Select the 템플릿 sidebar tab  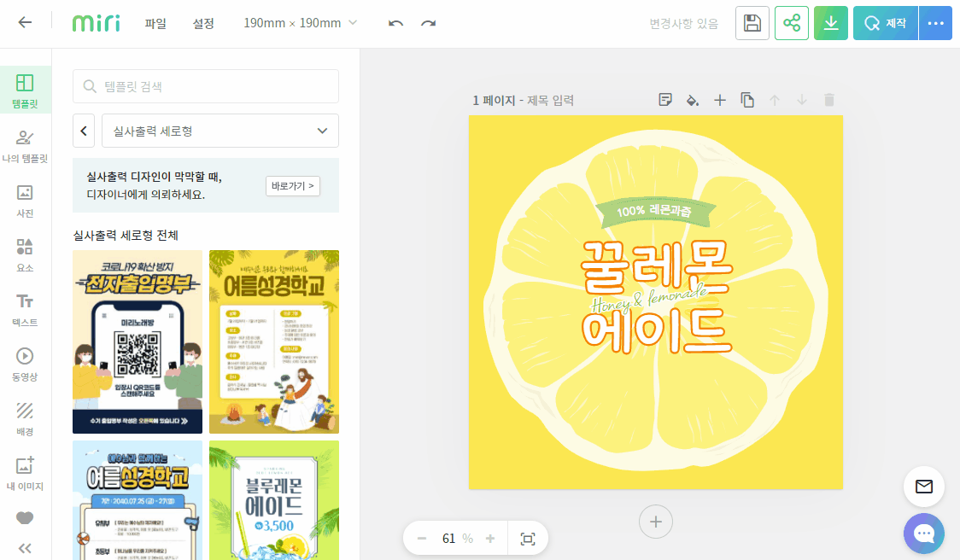coord(25,90)
